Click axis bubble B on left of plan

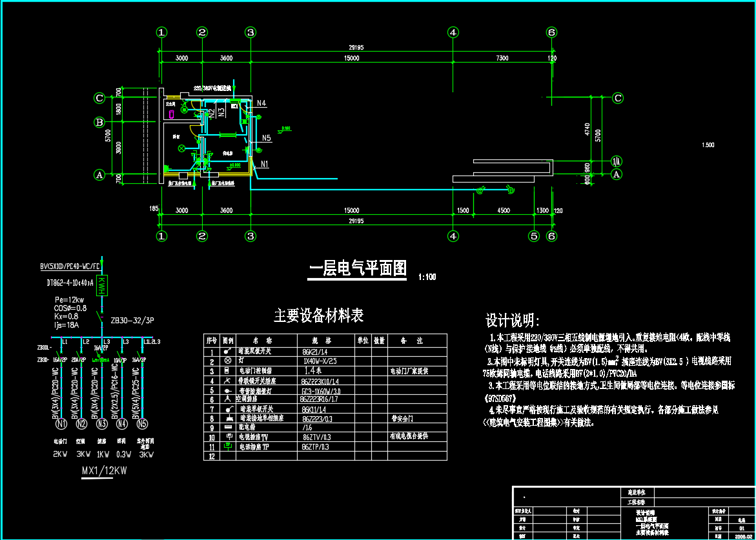click(99, 122)
